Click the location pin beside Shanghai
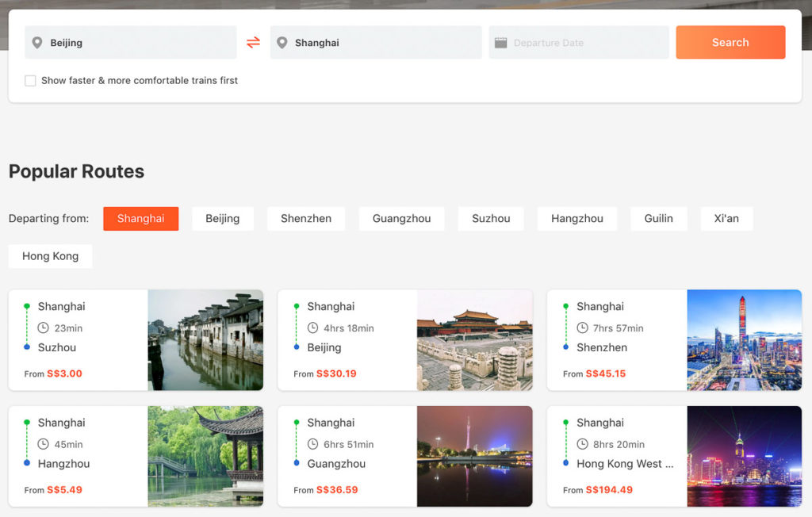 [x=282, y=43]
